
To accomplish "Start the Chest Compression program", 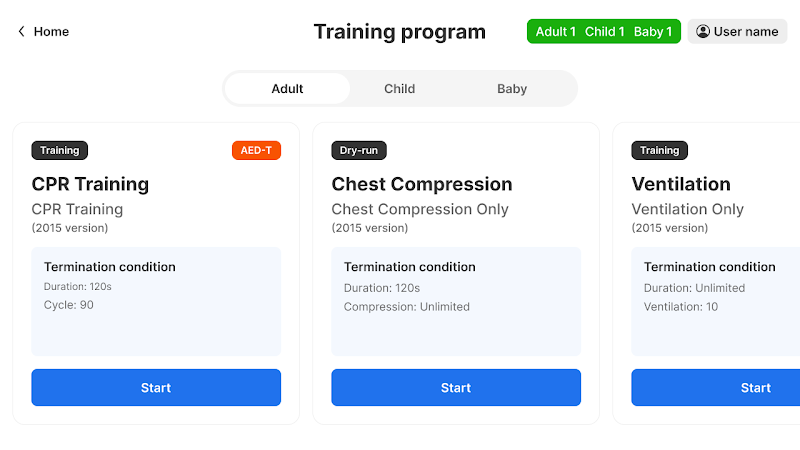I will pos(456,388).
